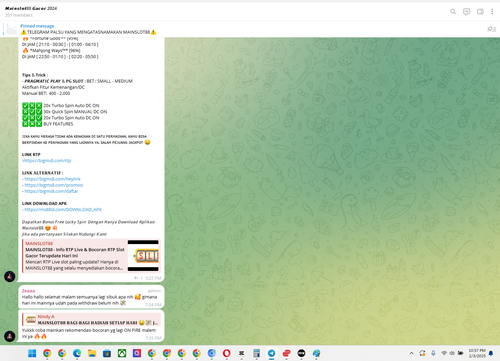This screenshot has height=361, width=500.
Task: Open the notification bell in the taskbar
Action: [x=491, y=353]
